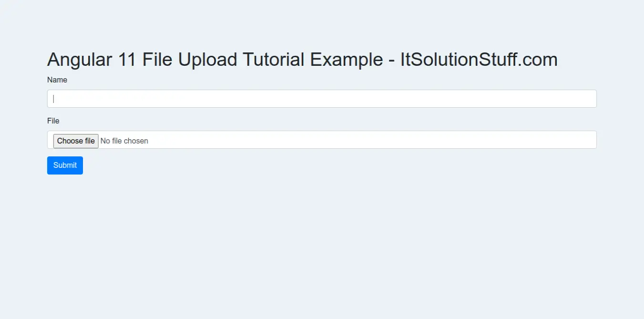The image size is (644, 319).
Task: Click the 'No file chosen' text
Action: pyautogui.click(x=124, y=141)
